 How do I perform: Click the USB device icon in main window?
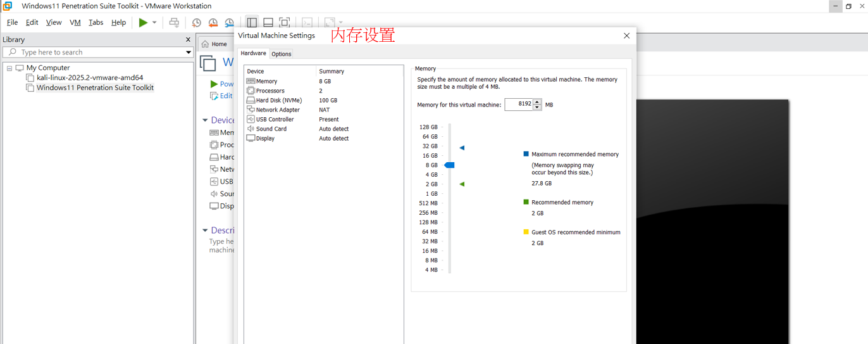pos(214,181)
